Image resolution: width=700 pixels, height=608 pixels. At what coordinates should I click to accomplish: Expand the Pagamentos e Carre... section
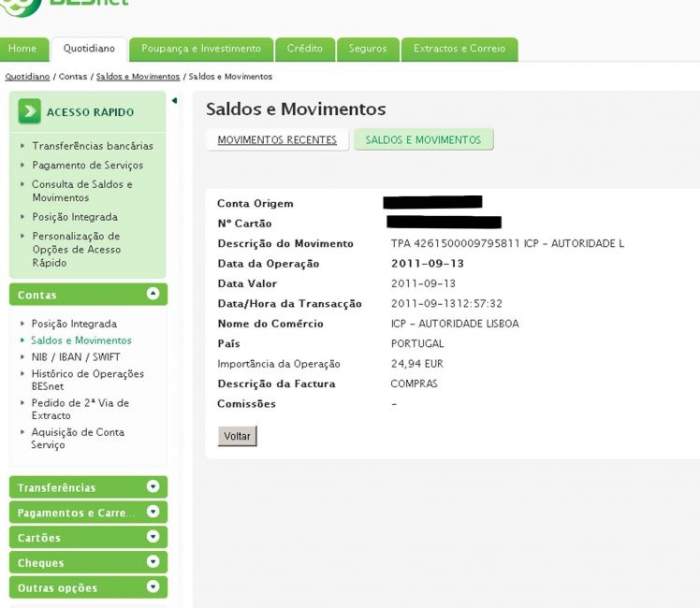[x=153, y=512]
